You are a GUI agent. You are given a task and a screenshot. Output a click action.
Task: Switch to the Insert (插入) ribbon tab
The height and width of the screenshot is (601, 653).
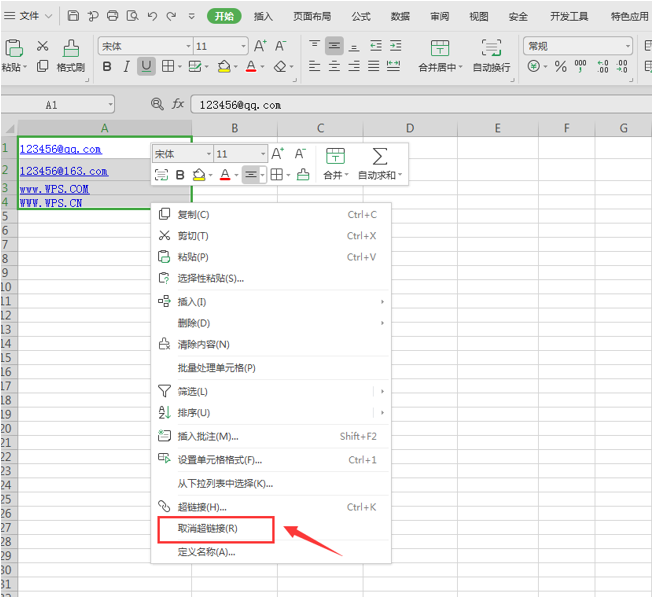pos(263,17)
